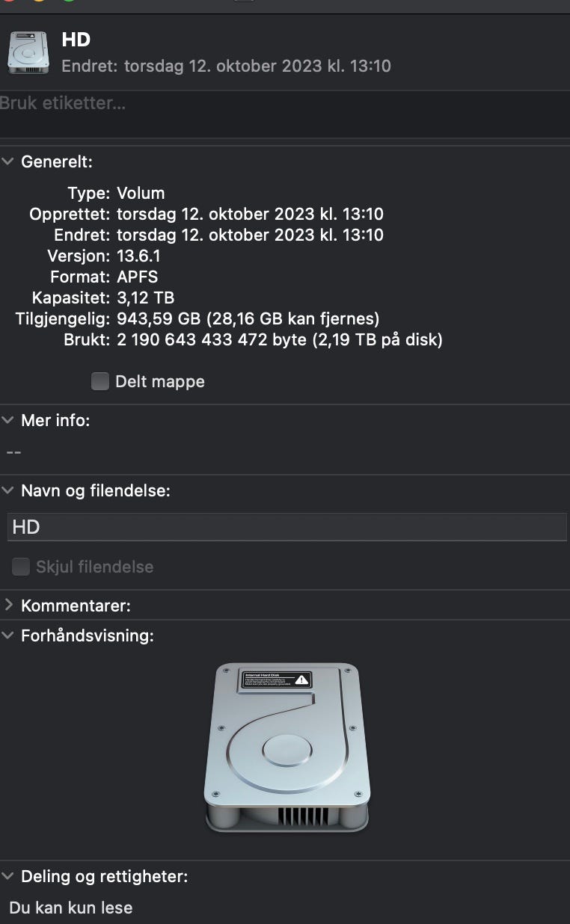Click the HD title text in header

pyautogui.click(x=76, y=40)
